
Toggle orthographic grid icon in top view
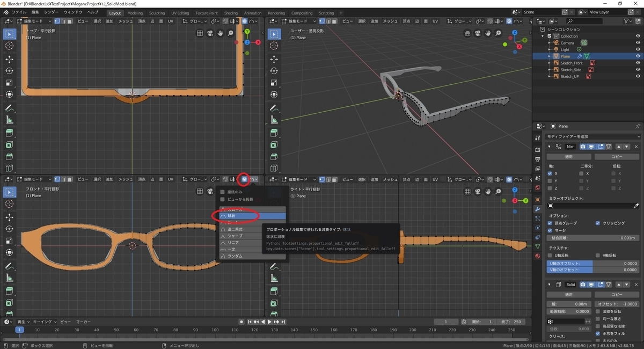point(200,33)
